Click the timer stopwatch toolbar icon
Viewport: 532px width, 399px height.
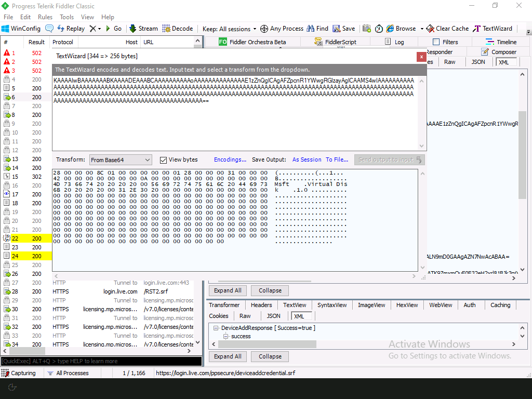click(379, 29)
